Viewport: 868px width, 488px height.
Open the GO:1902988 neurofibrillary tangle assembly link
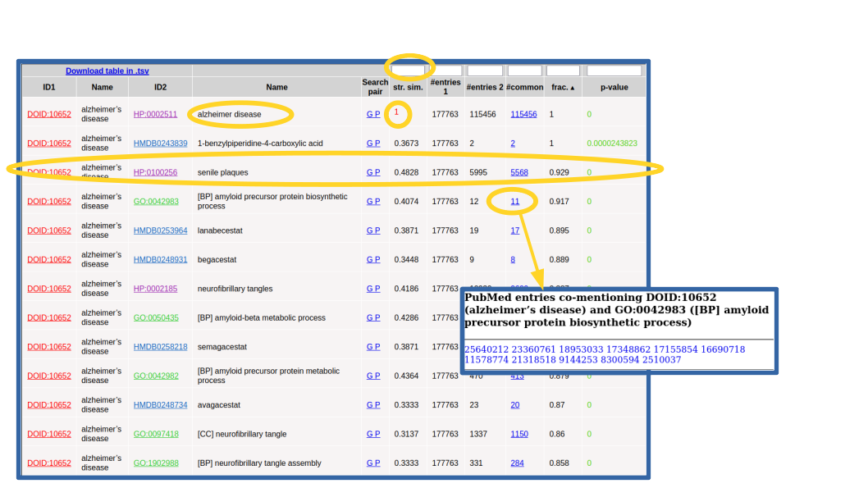click(x=156, y=463)
